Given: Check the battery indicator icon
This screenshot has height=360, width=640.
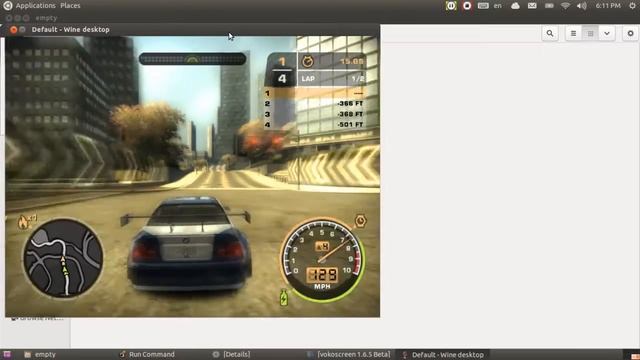Looking at the screenshot, I should click(x=549, y=6).
